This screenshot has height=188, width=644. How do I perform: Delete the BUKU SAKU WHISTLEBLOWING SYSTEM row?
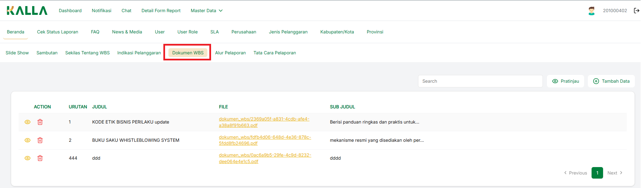point(40,140)
